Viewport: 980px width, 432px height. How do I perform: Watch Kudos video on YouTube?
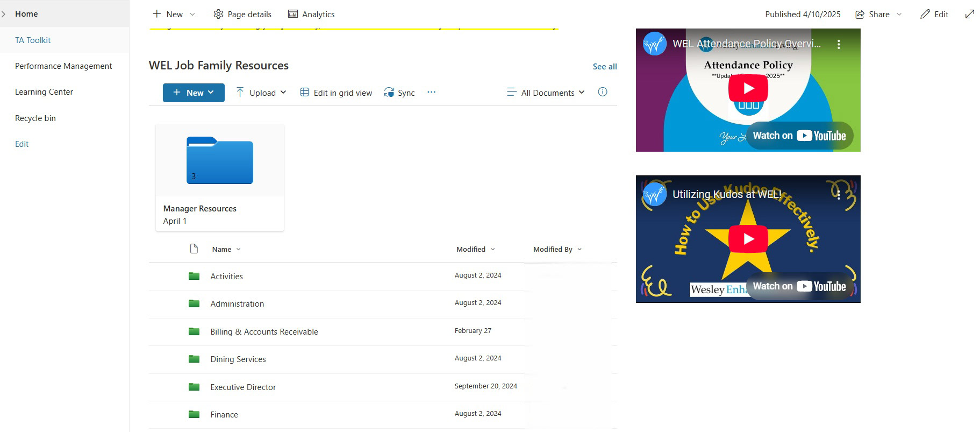pos(799,286)
